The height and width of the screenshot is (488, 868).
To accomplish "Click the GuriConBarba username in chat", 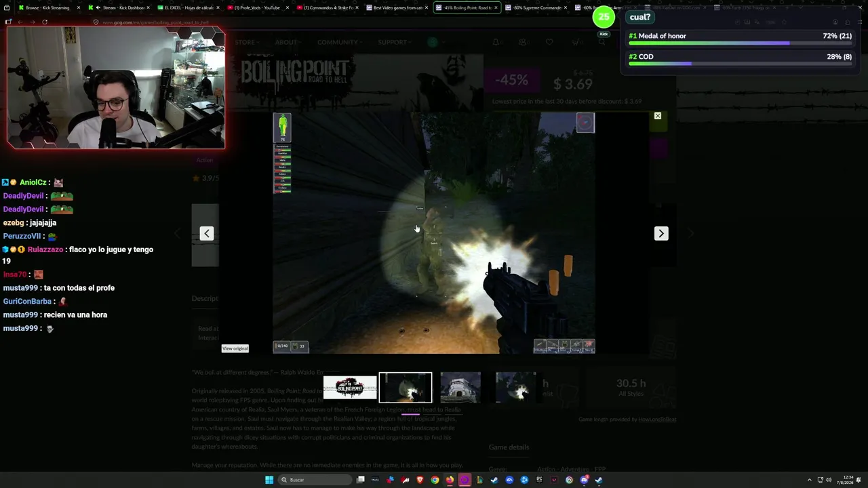I will pyautogui.click(x=27, y=301).
